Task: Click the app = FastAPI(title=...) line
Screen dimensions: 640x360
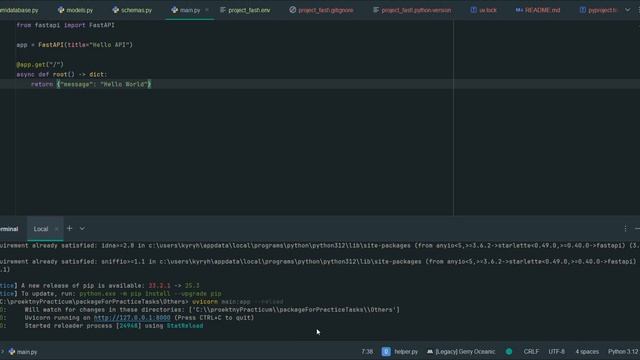Action: tap(74, 45)
